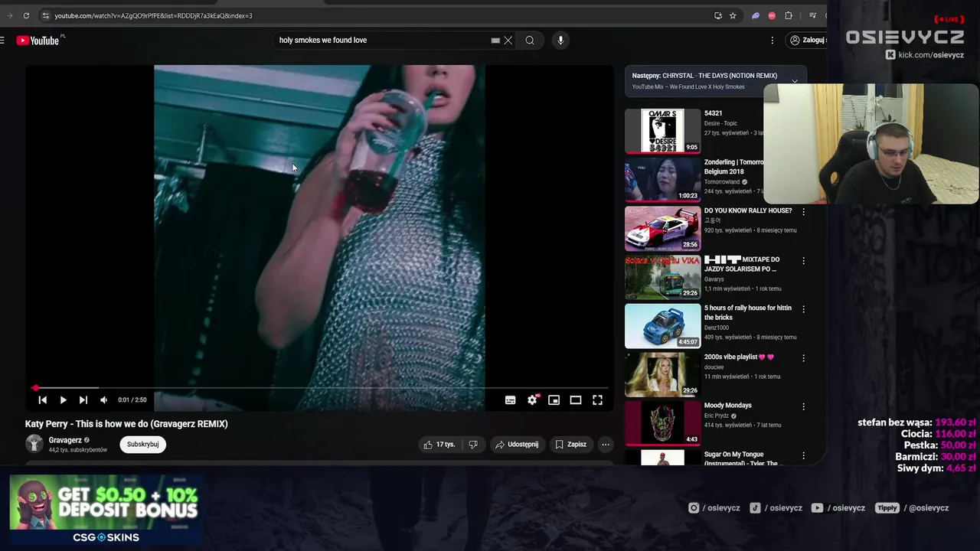Enable miniplayer mode
This screenshot has height=551, width=980.
[x=554, y=400]
